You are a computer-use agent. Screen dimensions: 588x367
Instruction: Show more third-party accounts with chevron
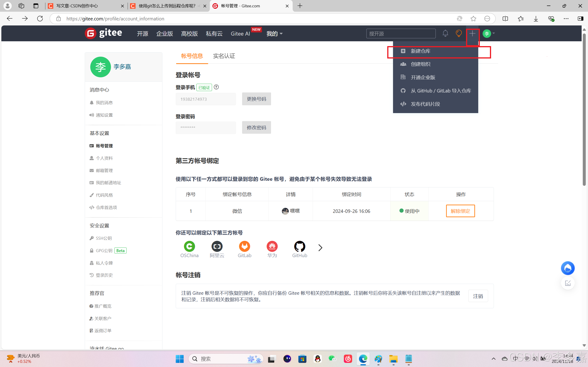click(x=320, y=247)
